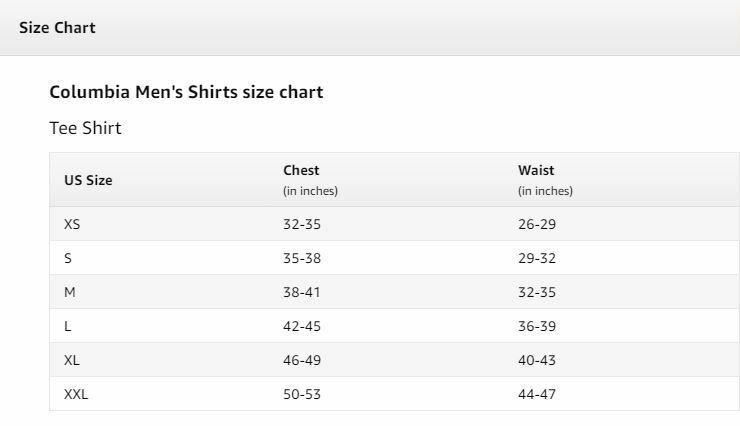Click chest measurement 50-53 for XXL
This screenshot has height=426, width=740.
click(302, 394)
